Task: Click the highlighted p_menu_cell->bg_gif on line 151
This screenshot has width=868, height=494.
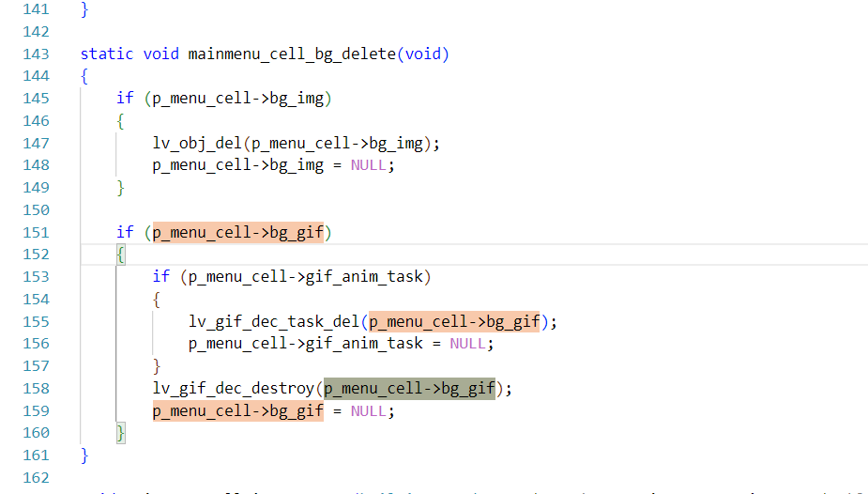Action: [x=238, y=232]
